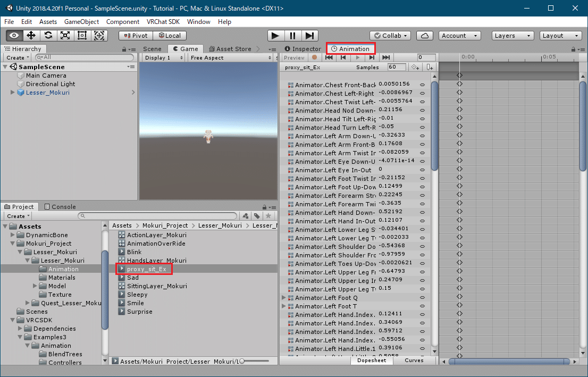Open the Display 1 dropdown
Screen dimensions: 588x377
tap(164, 57)
